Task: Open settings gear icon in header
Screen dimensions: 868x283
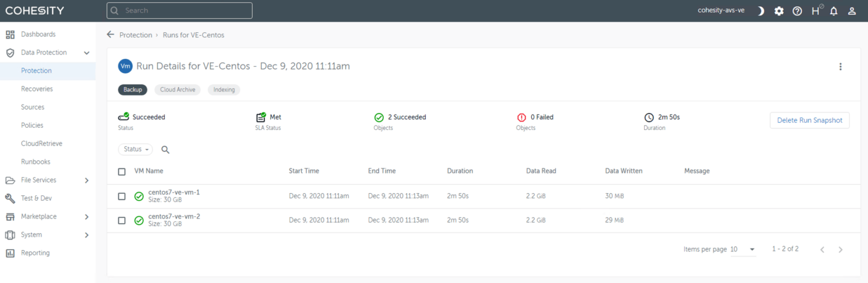Action: tap(779, 11)
